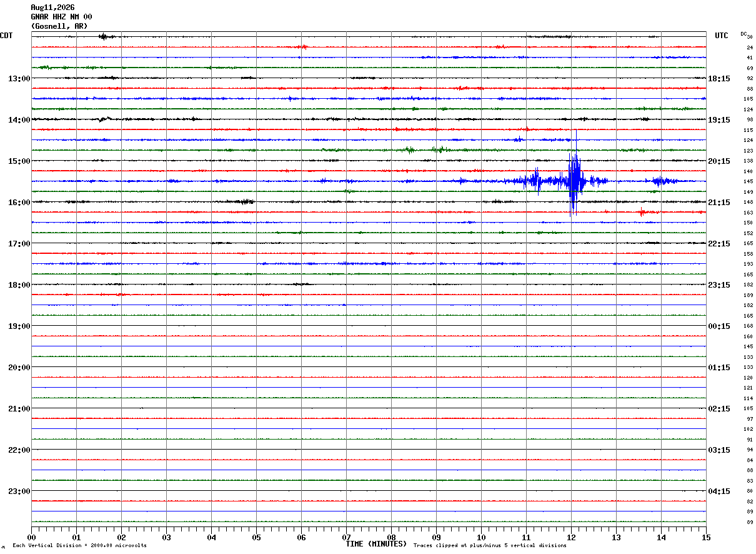The height and width of the screenshot is (554, 756).
Task: Select the station code text "GNAR HHZ NM 00"
Action: pos(61,17)
